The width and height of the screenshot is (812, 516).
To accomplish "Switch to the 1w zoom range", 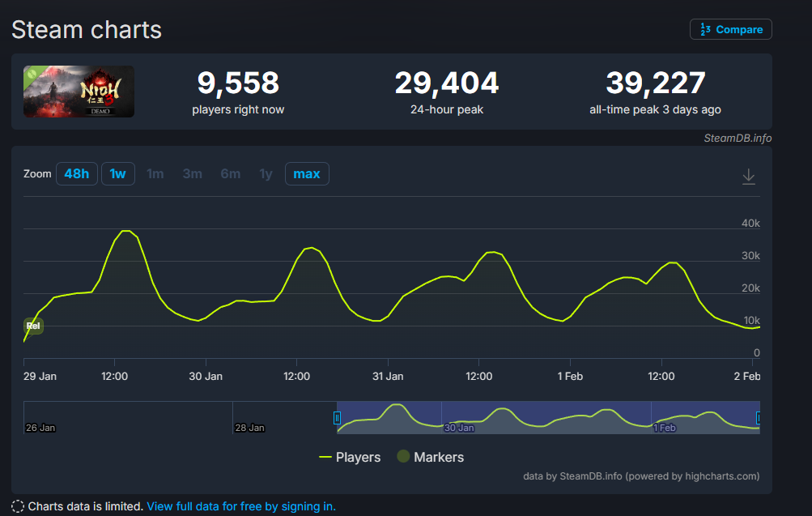I will click(117, 173).
